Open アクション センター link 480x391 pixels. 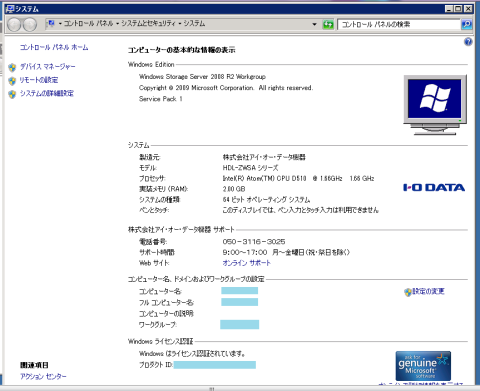(43, 376)
